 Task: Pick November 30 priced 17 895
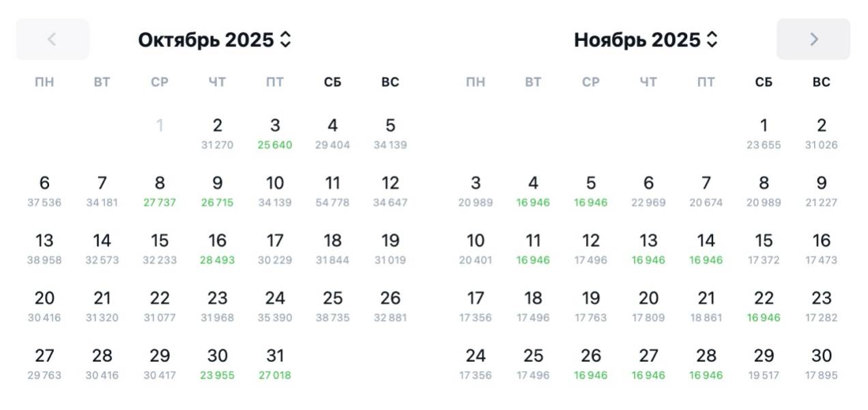pos(821,364)
